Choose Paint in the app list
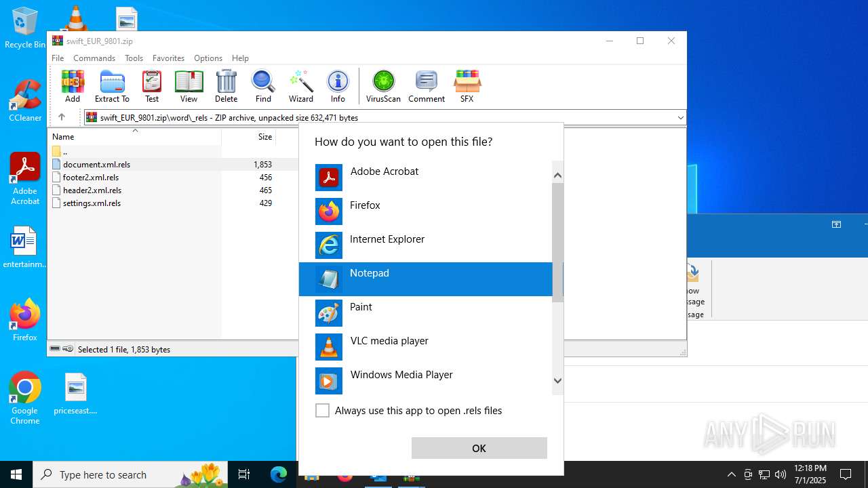Screen dimensions: 868x488 click(x=426, y=313)
